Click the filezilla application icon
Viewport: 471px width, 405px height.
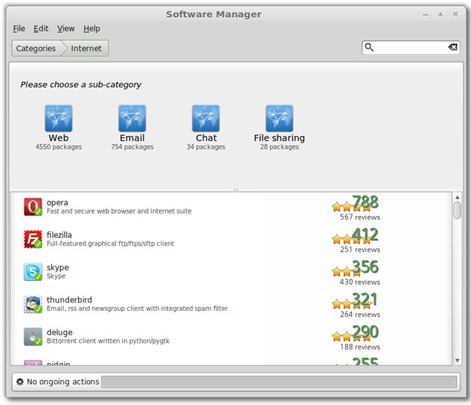click(x=33, y=239)
